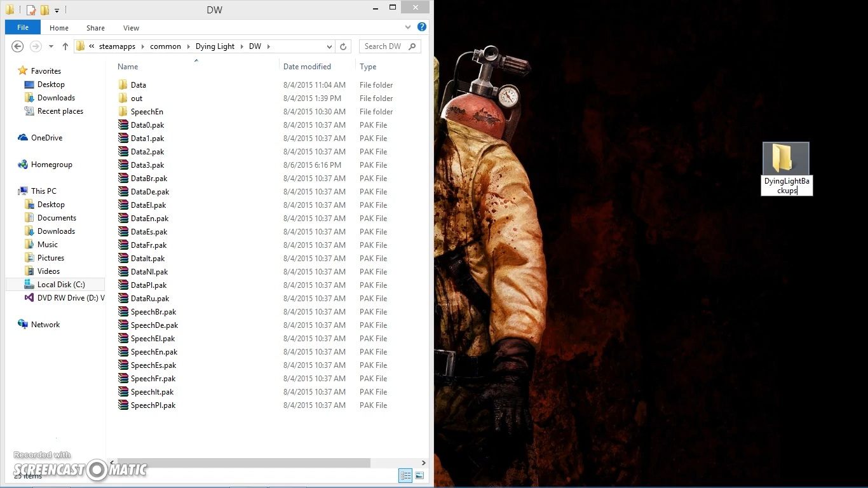Click the Back navigation arrow

(18, 46)
